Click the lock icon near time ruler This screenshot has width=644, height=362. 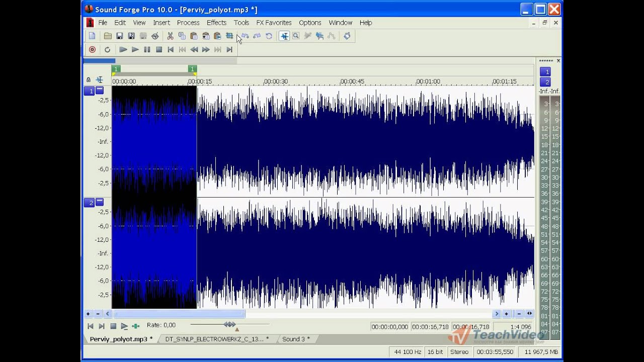coord(89,80)
